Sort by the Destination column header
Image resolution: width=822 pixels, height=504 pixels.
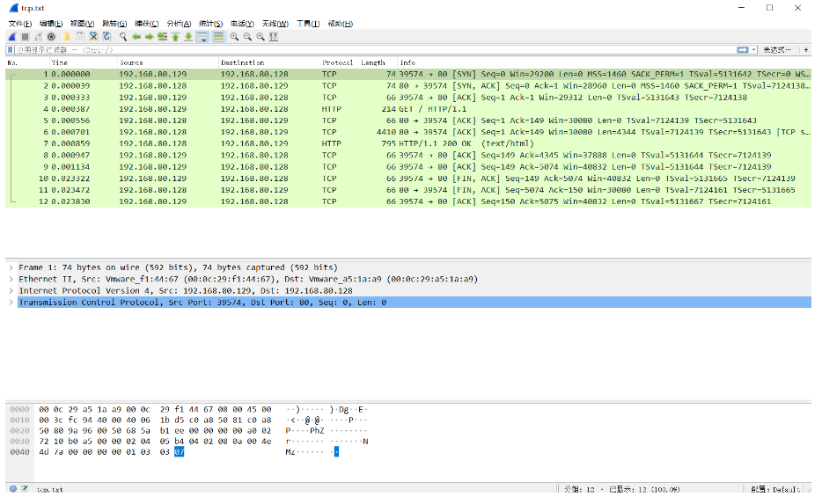click(269, 62)
